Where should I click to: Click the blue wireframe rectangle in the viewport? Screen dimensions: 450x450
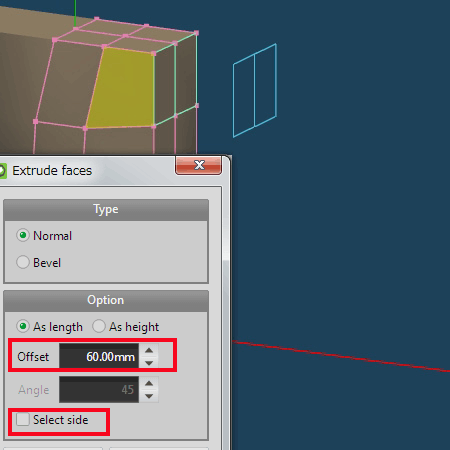(x=255, y=90)
